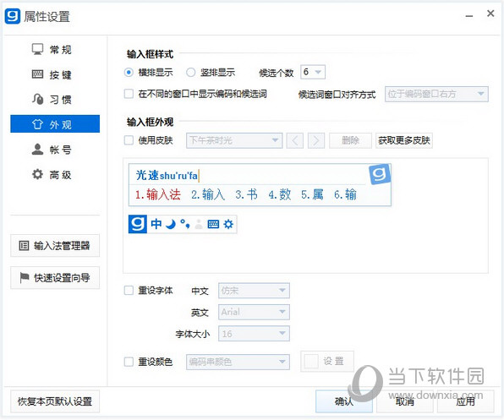504x420 pixels.
Task: Click the color swatch beside 设置
Action: pos(311,362)
